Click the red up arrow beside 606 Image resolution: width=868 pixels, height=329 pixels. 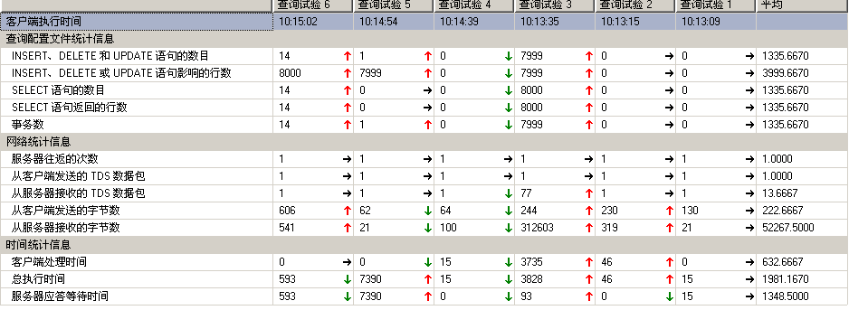pyautogui.click(x=347, y=211)
